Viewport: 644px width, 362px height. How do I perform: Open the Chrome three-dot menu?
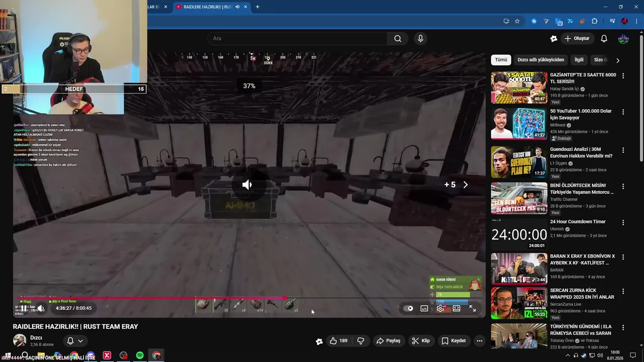click(x=636, y=21)
